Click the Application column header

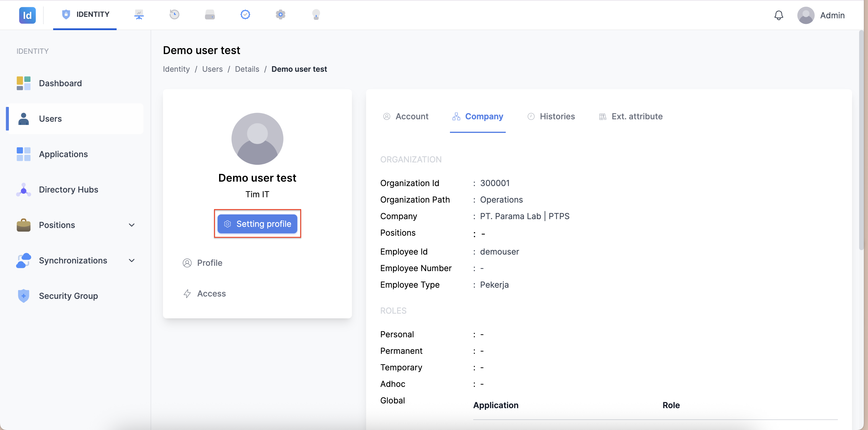tap(496, 405)
